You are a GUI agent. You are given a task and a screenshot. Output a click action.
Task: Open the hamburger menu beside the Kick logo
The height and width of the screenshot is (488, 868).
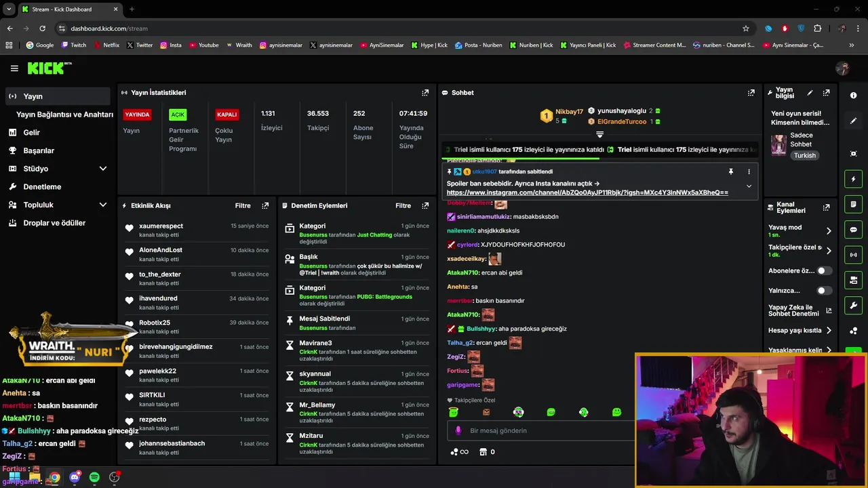pyautogui.click(x=14, y=68)
